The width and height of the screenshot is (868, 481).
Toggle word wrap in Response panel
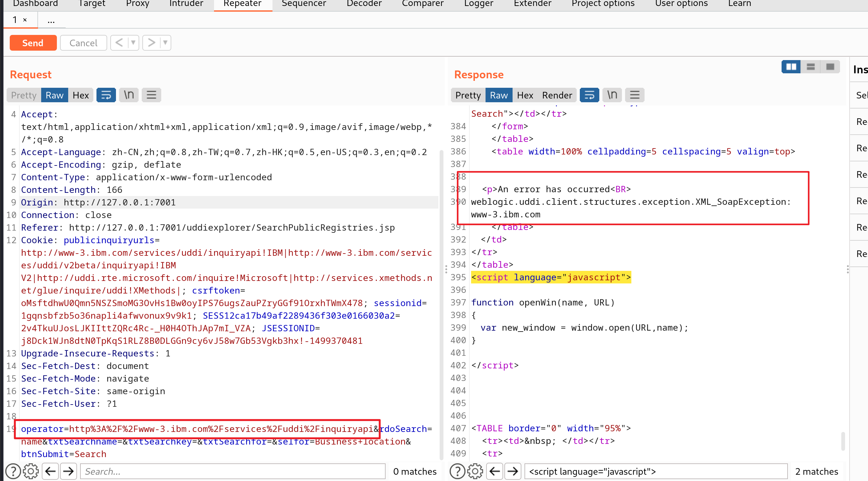point(589,95)
